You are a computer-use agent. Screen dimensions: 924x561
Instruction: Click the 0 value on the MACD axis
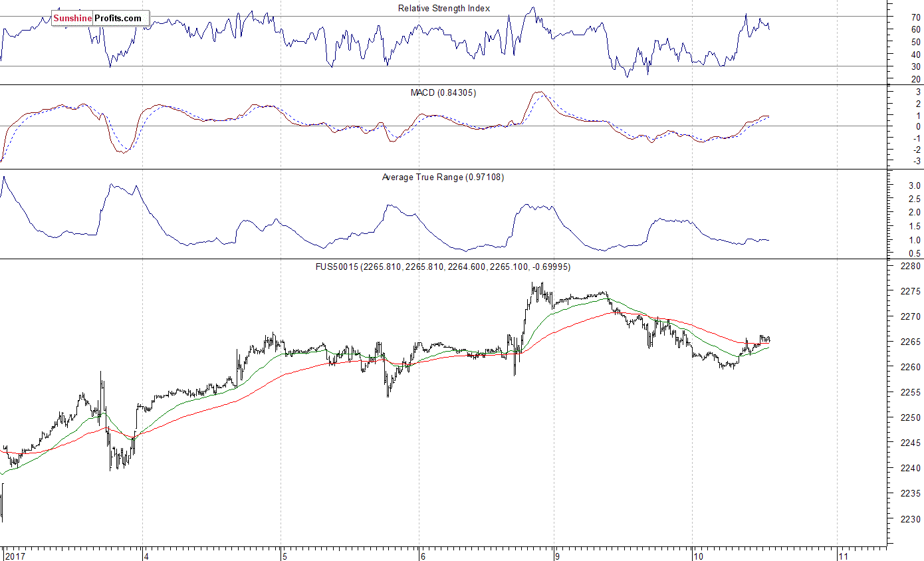click(919, 126)
